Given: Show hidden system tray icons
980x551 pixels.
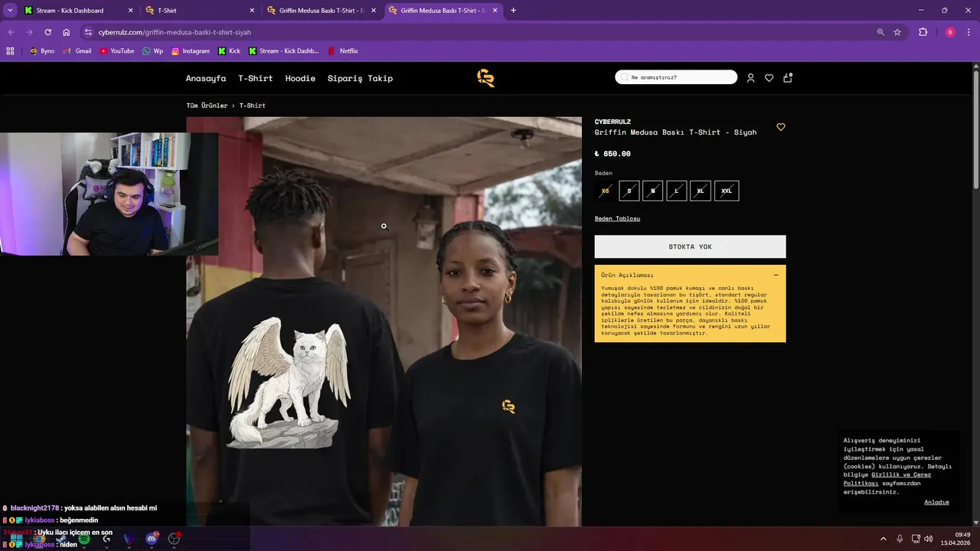Looking at the screenshot, I should (x=883, y=539).
